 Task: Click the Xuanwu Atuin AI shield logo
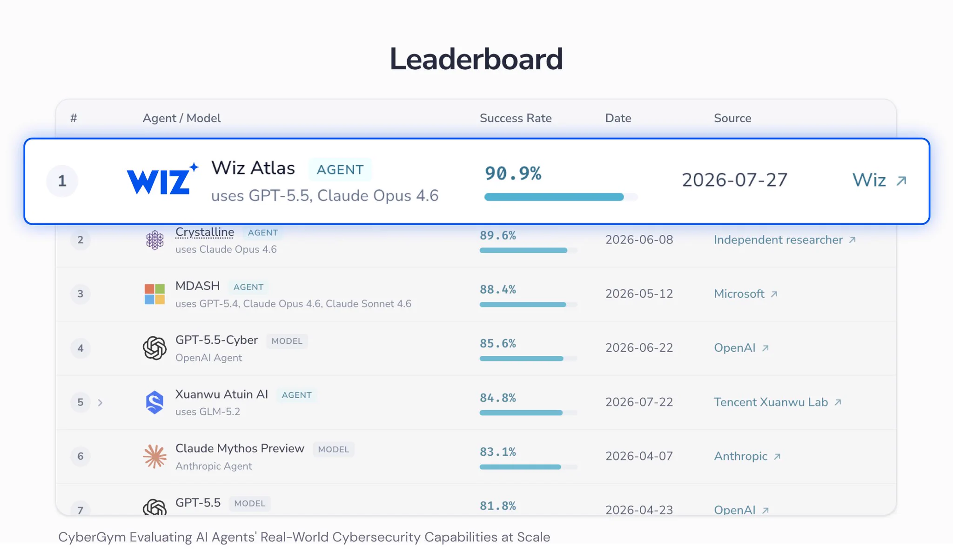(155, 402)
